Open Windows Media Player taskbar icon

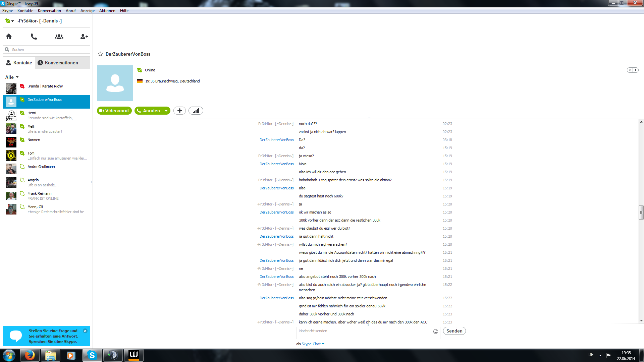[x=71, y=355]
